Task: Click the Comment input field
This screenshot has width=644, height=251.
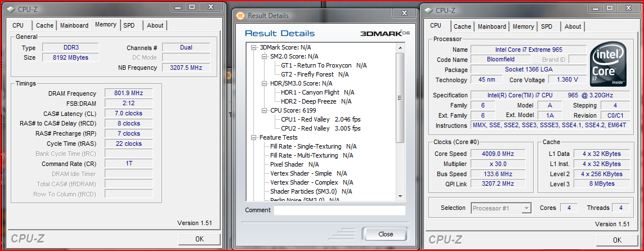Action: pos(339,210)
